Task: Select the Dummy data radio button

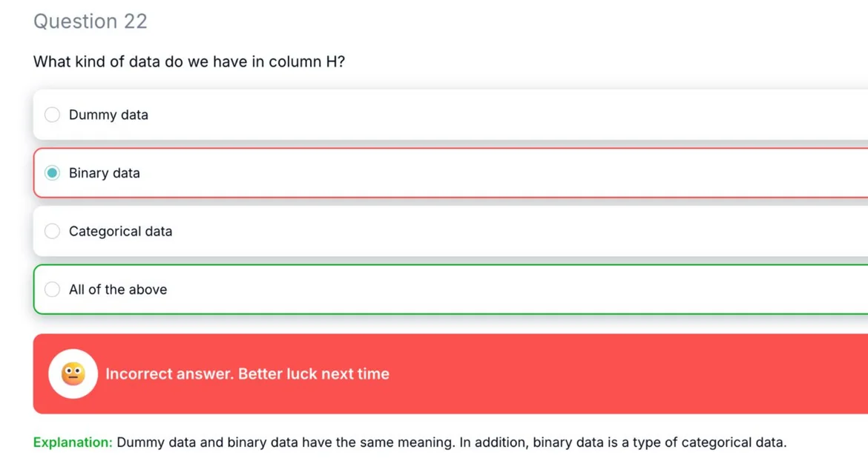Action: pos(52,114)
